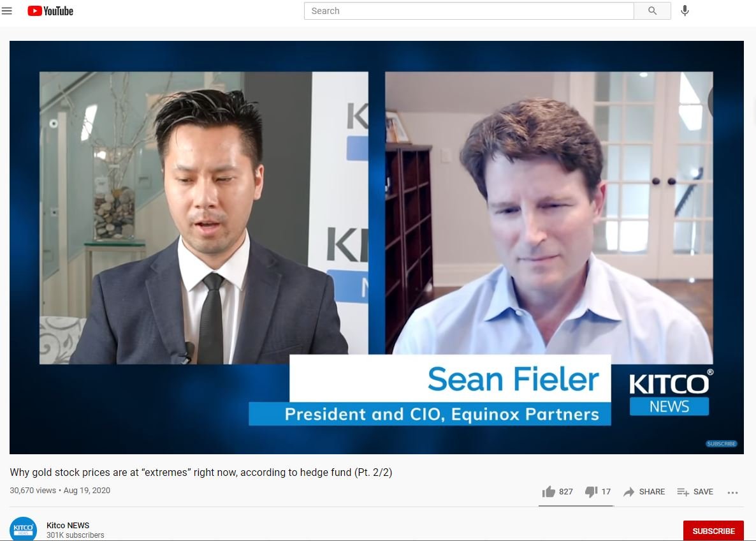Open more actions three-dot menu
The image size is (756, 541).
tap(732, 493)
